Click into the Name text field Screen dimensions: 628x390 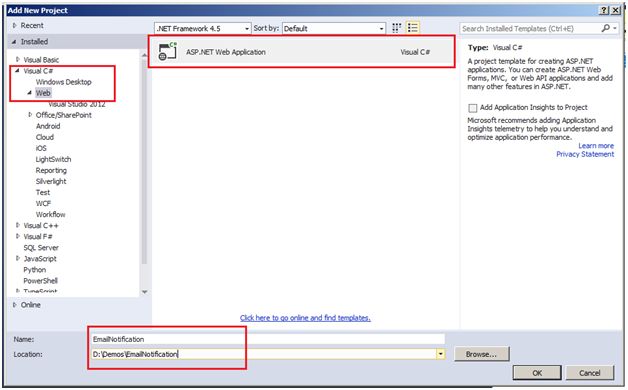point(268,339)
